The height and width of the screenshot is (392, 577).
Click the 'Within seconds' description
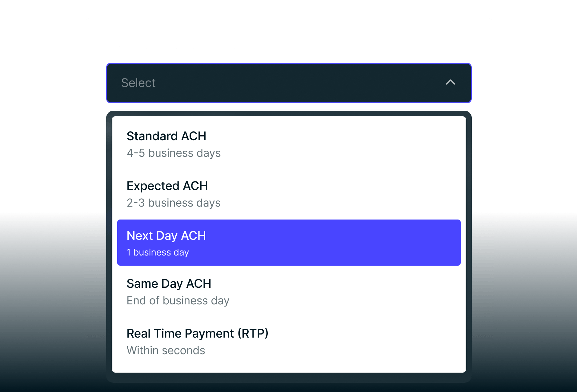tap(166, 350)
